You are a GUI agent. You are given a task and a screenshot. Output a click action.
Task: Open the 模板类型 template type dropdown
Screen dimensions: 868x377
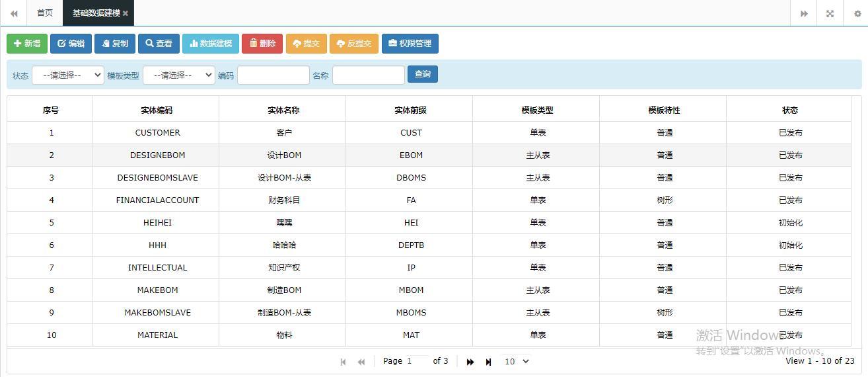coord(179,75)
